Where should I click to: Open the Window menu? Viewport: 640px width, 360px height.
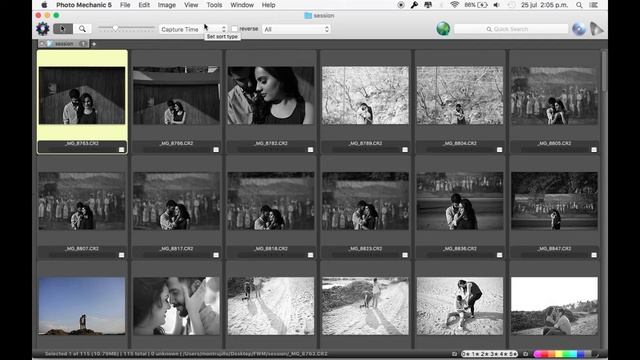pyautogui.click(x=242, y=5)
